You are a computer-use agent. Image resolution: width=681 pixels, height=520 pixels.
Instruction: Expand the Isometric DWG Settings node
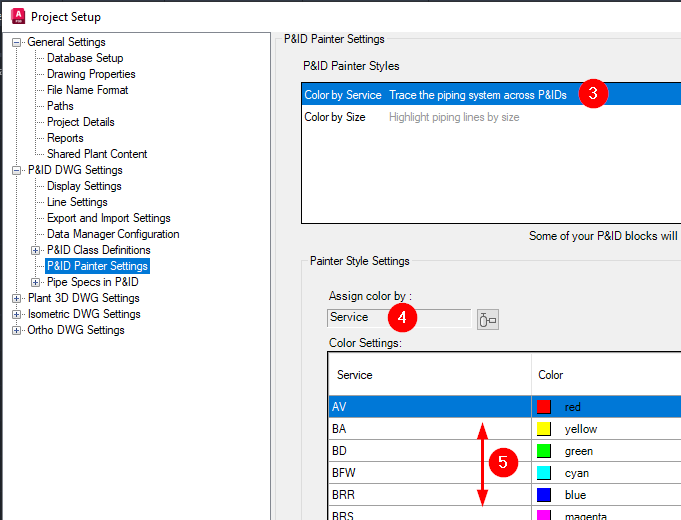tap(17, 314)
